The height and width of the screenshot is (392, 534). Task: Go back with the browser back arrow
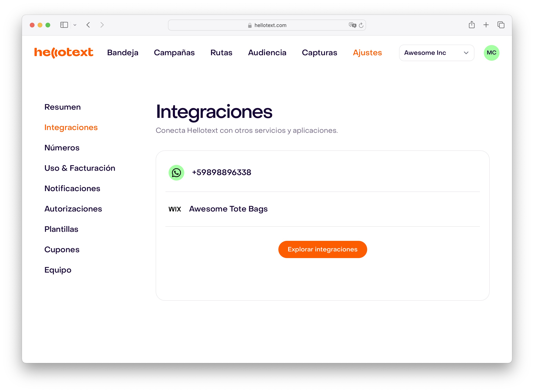coord(88,25)
